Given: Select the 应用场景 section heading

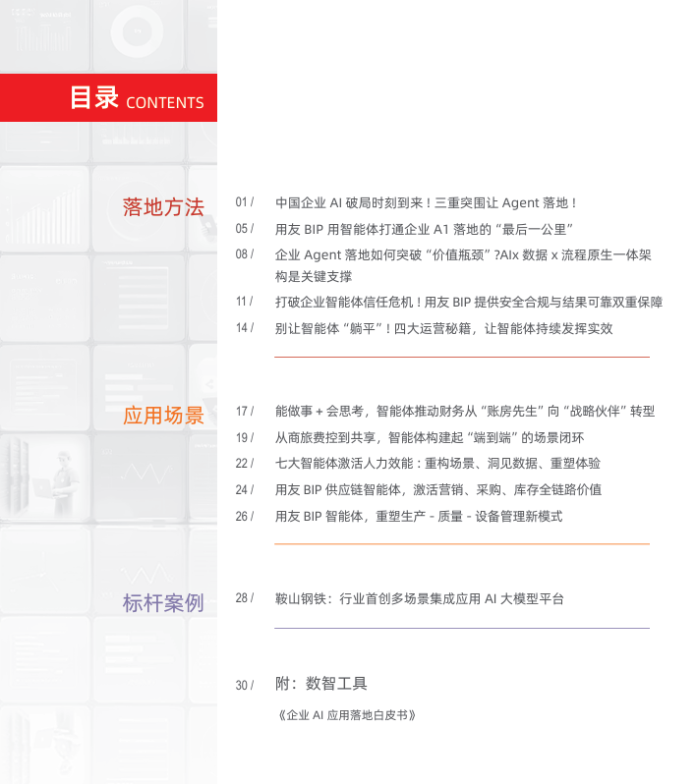Looking at the screenshot, I should [163, 416].
